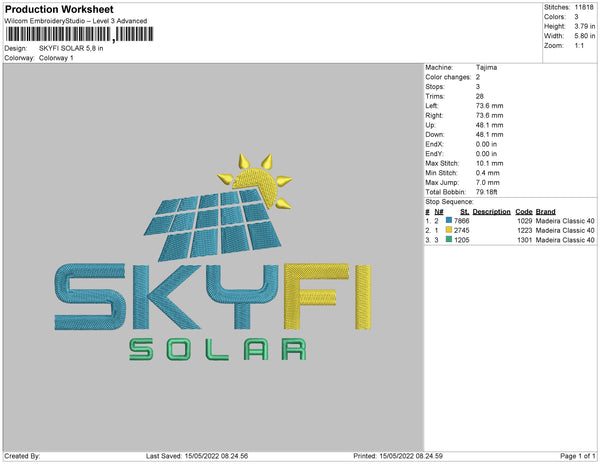The image size is (600, 464).
Task: Click the St. column header
Action: tap(464, 211)
